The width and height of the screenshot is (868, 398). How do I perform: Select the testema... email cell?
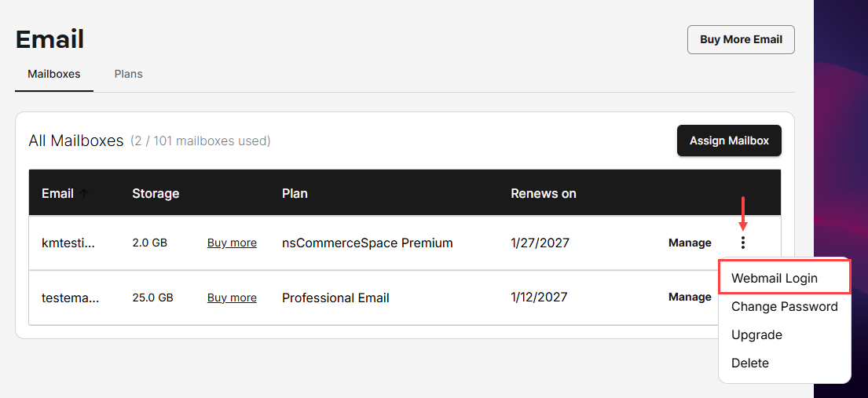click(x=71, y=298)
